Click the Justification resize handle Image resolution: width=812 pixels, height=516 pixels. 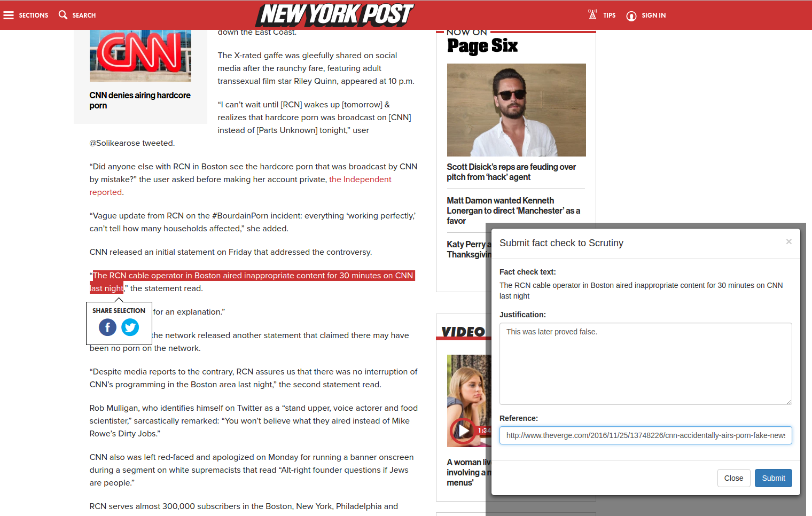[x=789, y=402]
